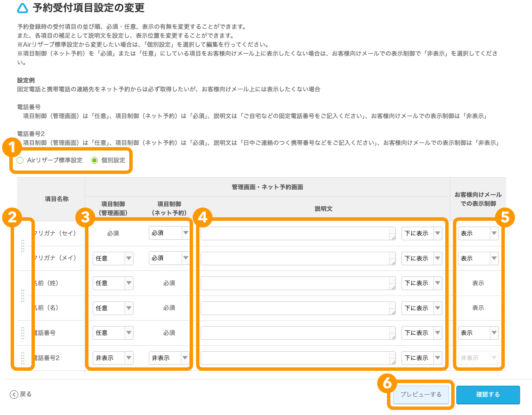Open the 任意 dropdown for フリガナ（メイ）管理画面
Viewport: 532px width, 415px height.
[113, 258]
